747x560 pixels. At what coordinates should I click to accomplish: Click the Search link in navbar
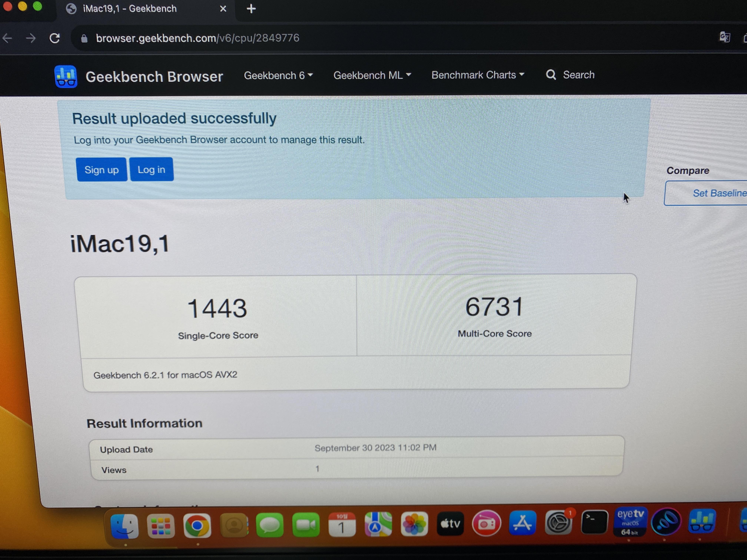click(x=578, y=75)
